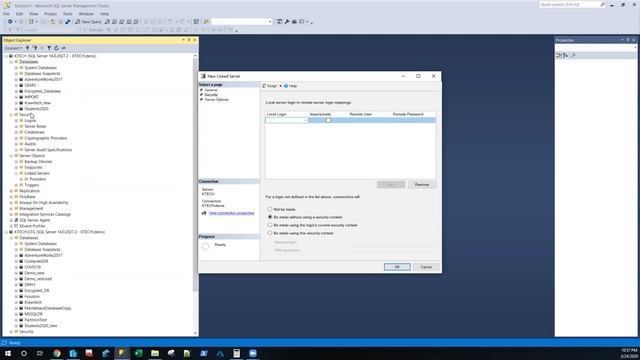Expand the Linked Servers node
640x360 pixels.
pos(16,173)
